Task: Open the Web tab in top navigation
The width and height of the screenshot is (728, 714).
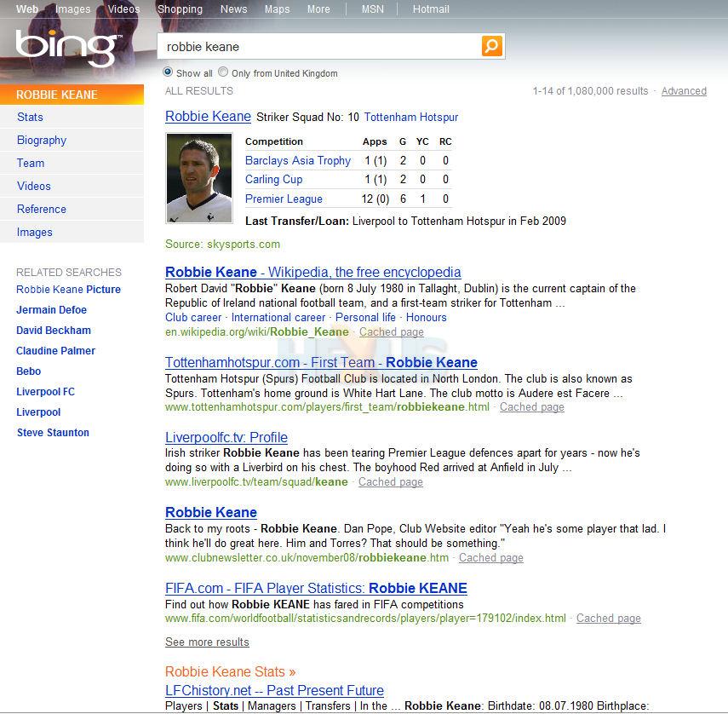Action: click(27, 9)
